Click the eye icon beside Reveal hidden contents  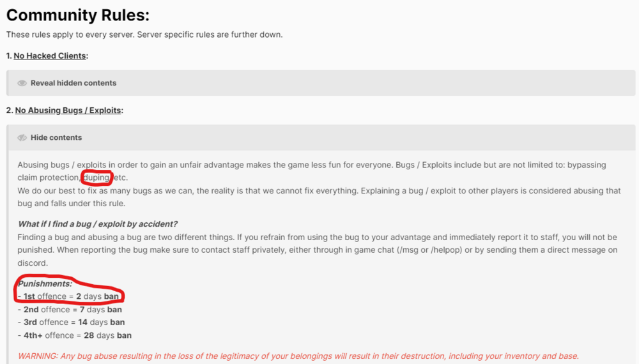[x=22, y=83]
